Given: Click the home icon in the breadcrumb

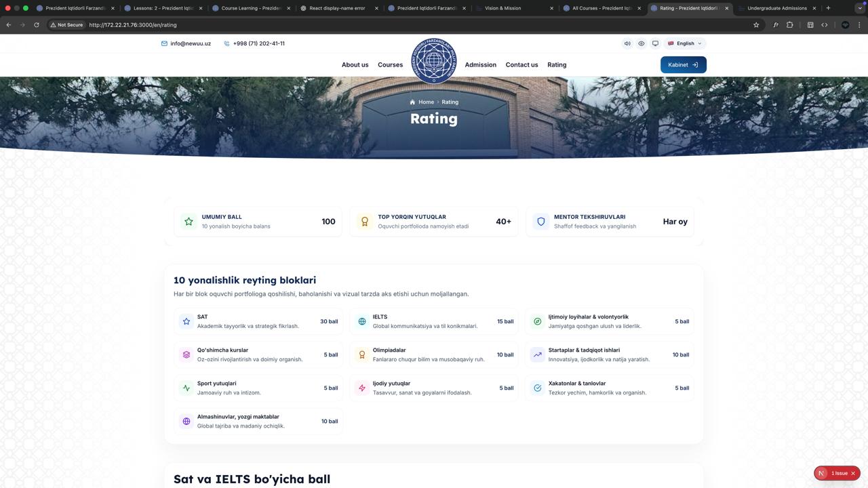Looking at the screenshot, I should click(412, 102).
